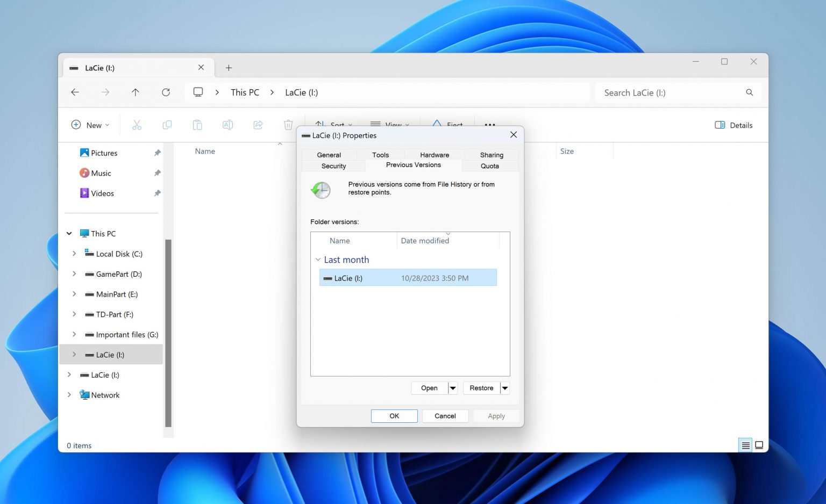Select the Rename icon
Image resolution: width=826 pixels, height=504 pixels.
tap(227, 125)
